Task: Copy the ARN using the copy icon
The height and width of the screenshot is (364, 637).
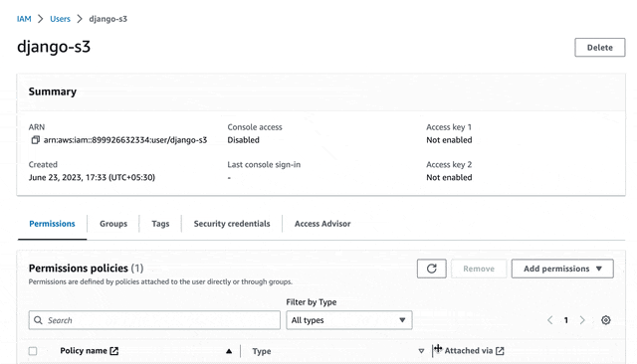Action: click(36, 140)
